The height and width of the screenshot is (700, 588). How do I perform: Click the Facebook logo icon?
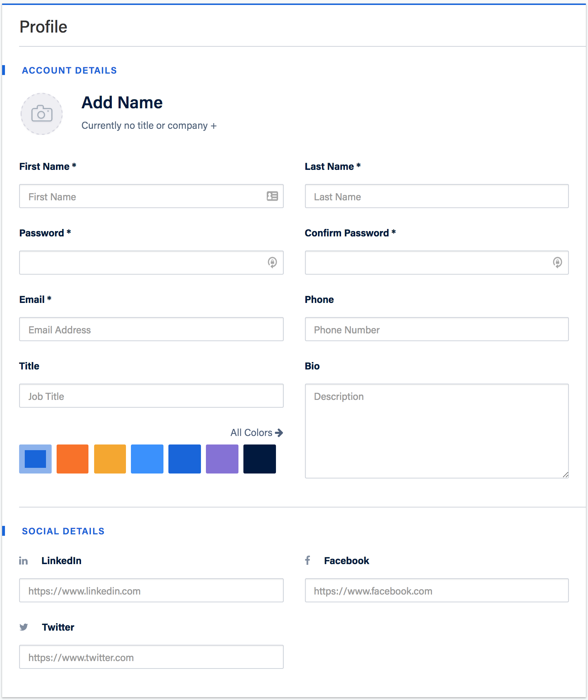coord(308,560)
